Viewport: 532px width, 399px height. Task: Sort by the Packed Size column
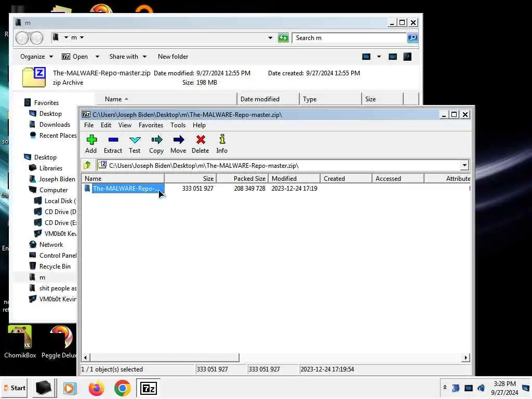pyautogui.click(x=242, y=179)
